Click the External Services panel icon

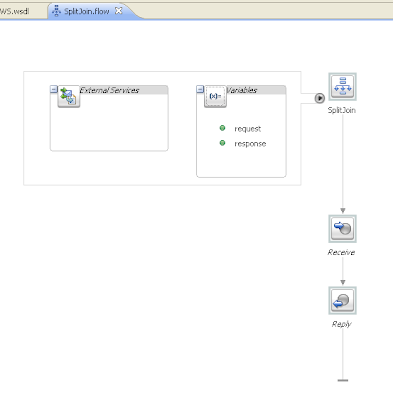tap(69, 96)
